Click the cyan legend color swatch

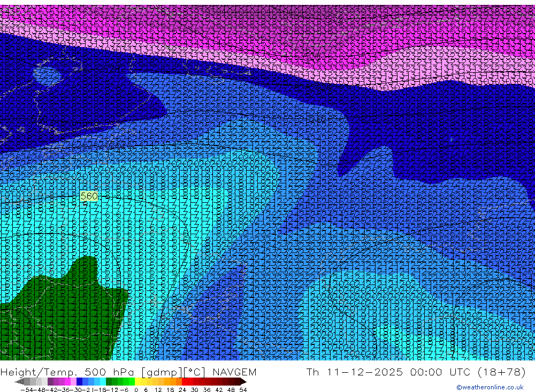103,381
